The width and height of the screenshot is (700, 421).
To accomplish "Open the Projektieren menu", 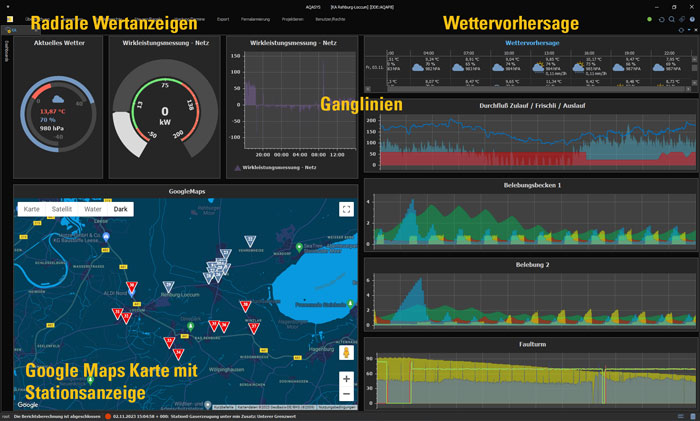I will [292, 19].
